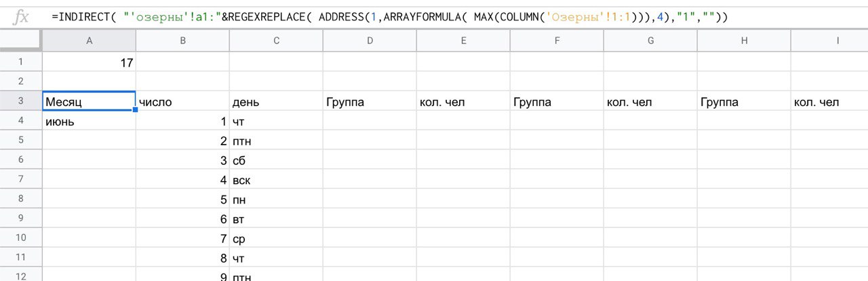Click the 'вт' cell
This screenshot has width=868, height=281.
pos(276,219)
